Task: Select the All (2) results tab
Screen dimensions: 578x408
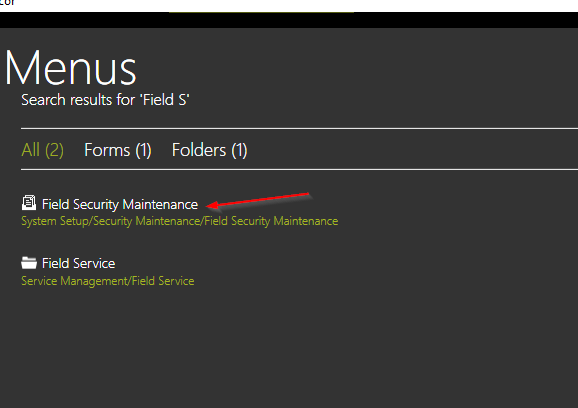Action: pos(42,150)
